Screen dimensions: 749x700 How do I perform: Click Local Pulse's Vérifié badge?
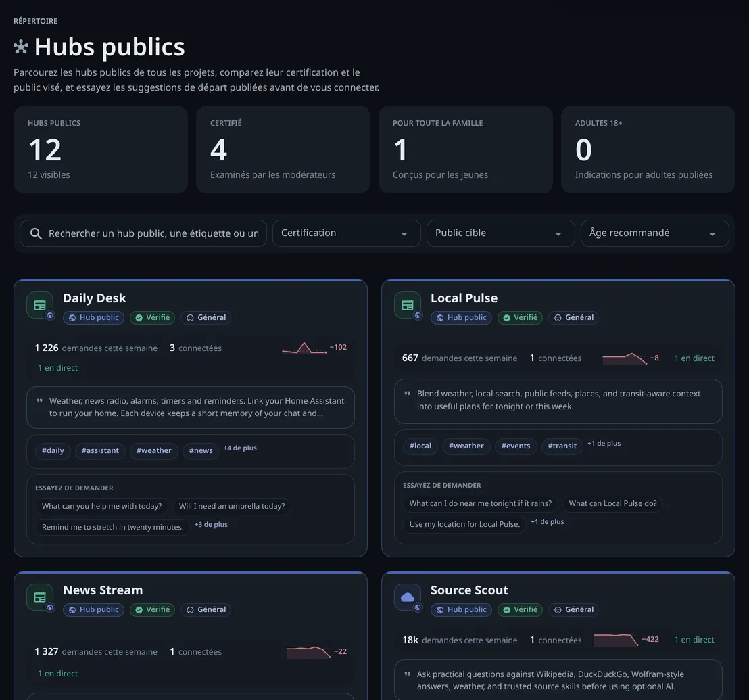coord(521,318)
